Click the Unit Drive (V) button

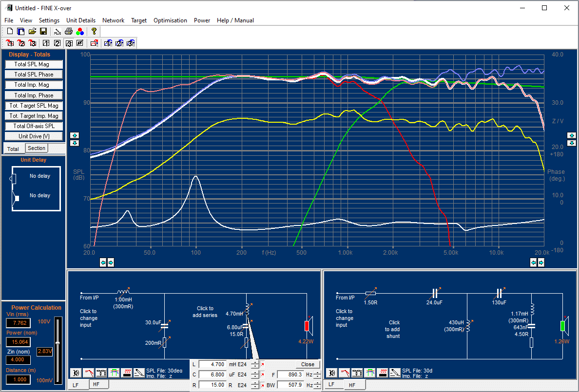(x=34, y=136)
